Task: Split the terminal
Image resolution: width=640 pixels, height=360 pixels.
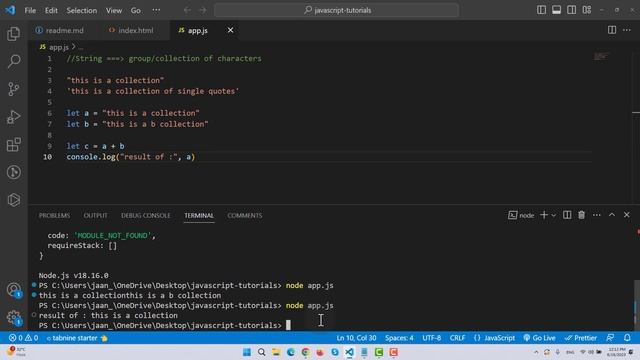Action: point(567,215)
